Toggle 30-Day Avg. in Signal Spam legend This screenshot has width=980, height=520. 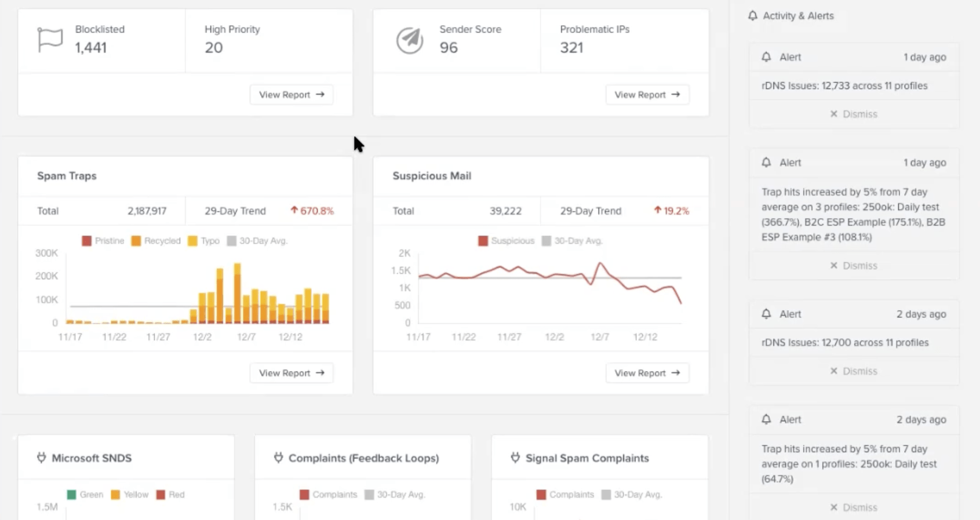click(x=631, y=495)
